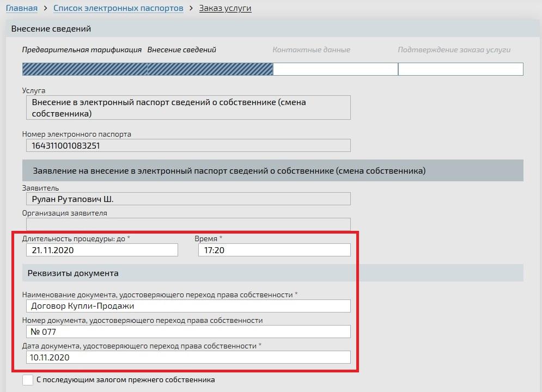Click the Заказ услуги breadcrumb
Image resolution: width=542 pixels, height=392 pixels.
(x=225, y=8)
